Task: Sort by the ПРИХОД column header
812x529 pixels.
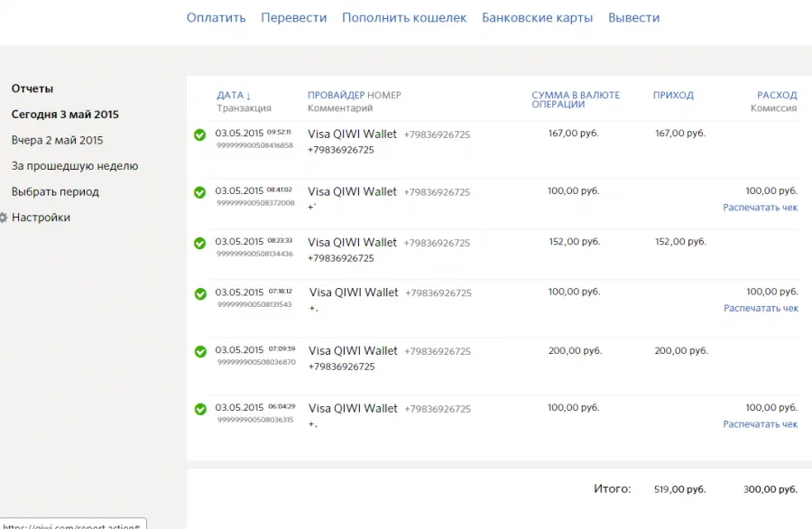Action: click(x=673, y=96)
